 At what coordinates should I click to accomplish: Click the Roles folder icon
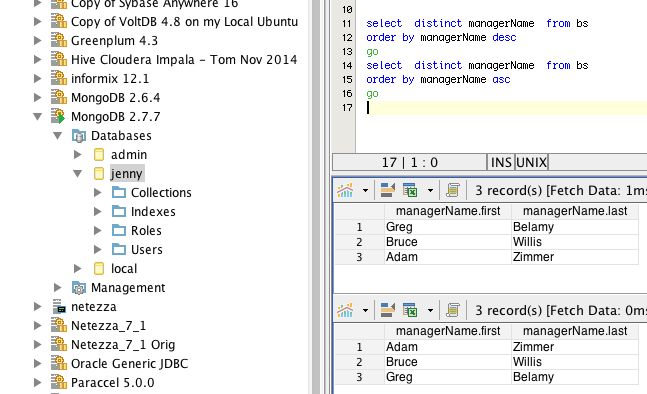coord(119,230)
